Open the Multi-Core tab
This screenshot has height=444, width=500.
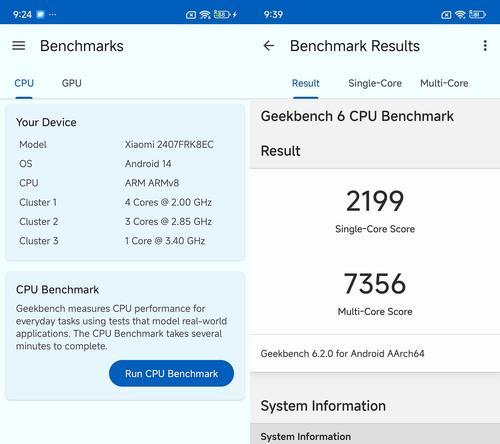pos(444,83)
